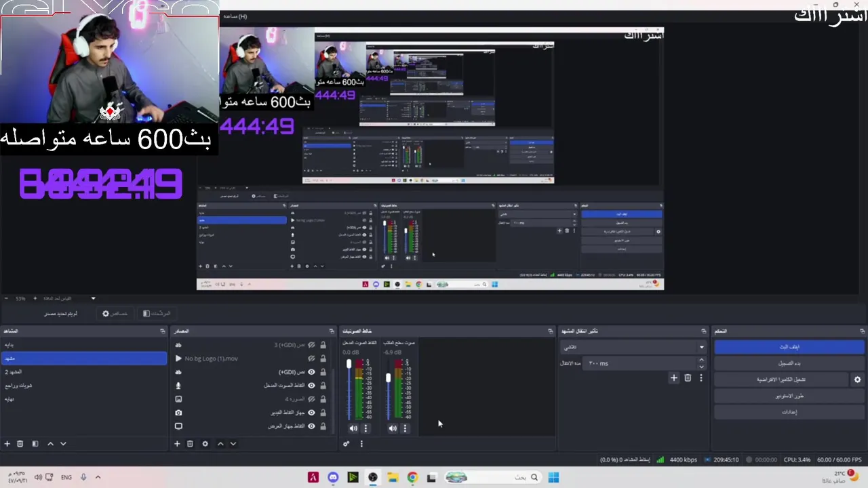
Task: Open scene filters icon in Scenes panel
Action: (x=35, y=444)
